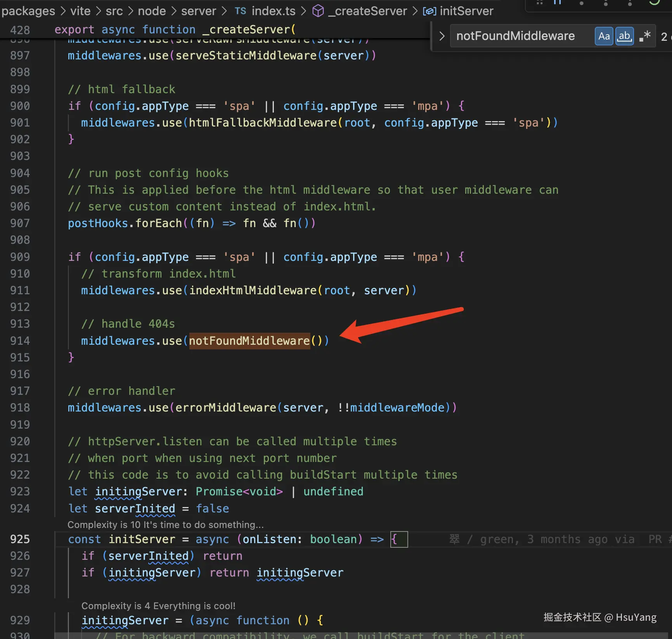Click the sticky scroll line 428 header
This screenshot has height=639, width=672.
coord(215,30)
